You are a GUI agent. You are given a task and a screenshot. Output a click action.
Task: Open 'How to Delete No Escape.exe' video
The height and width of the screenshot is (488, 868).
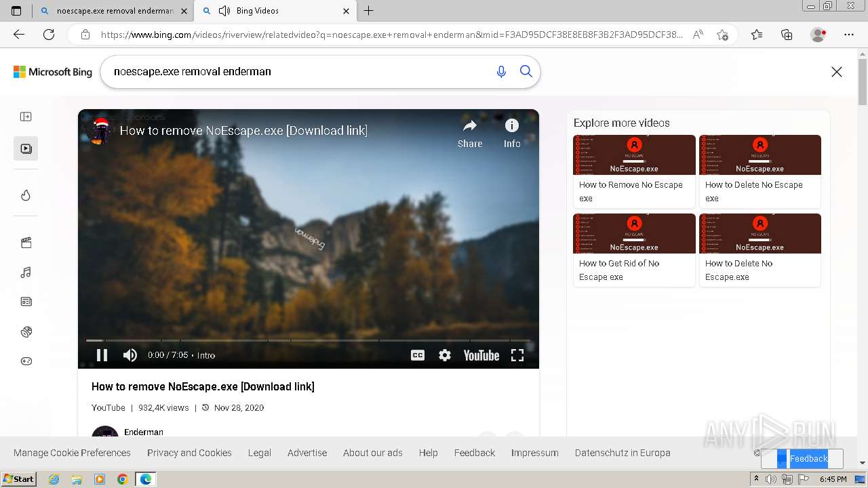(760, 249)
